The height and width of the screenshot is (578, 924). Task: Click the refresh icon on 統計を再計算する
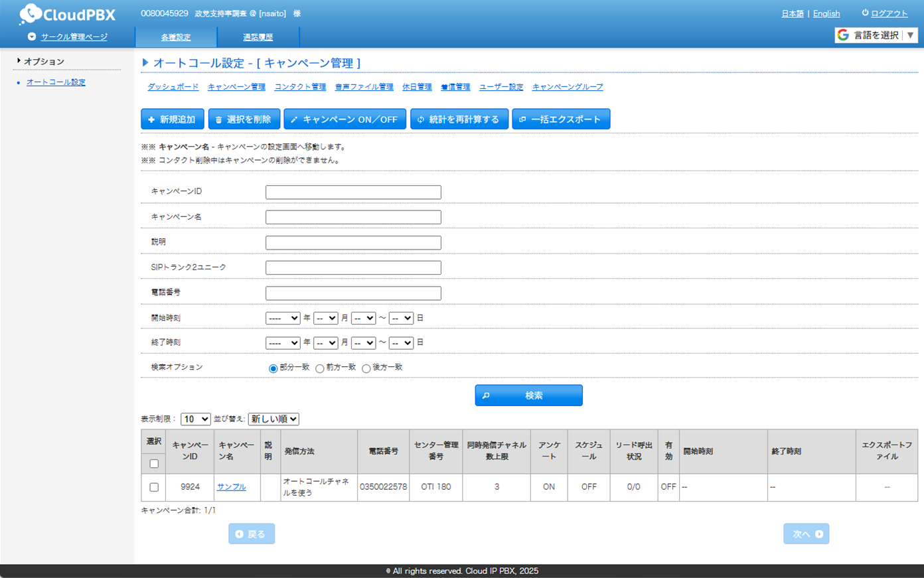tap(421, 119)
